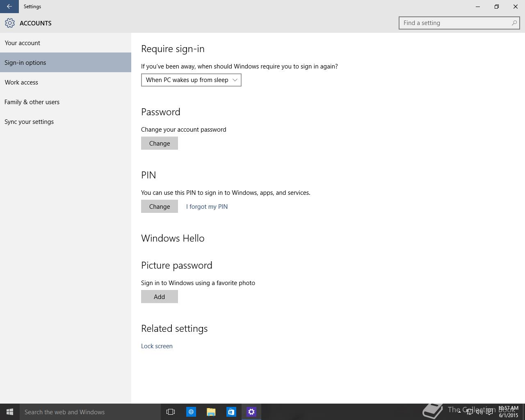Show hidden tray icons arrow

pyautogui.click(x=459, y=412)
